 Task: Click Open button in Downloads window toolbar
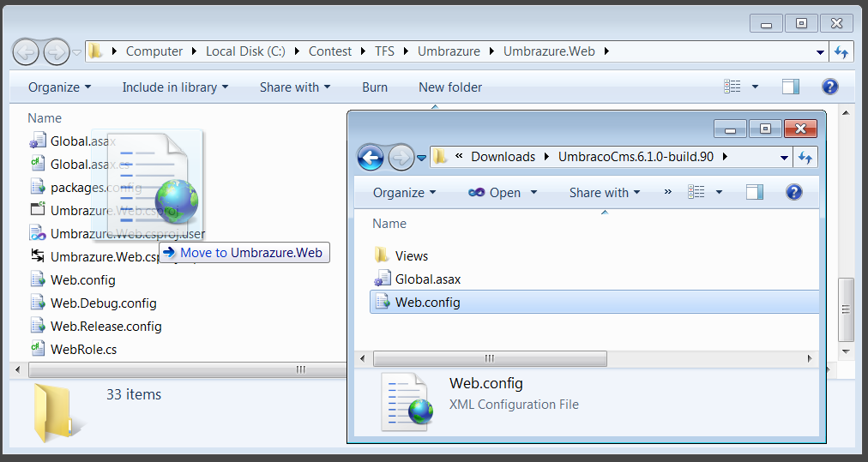(x=494, y=193)
